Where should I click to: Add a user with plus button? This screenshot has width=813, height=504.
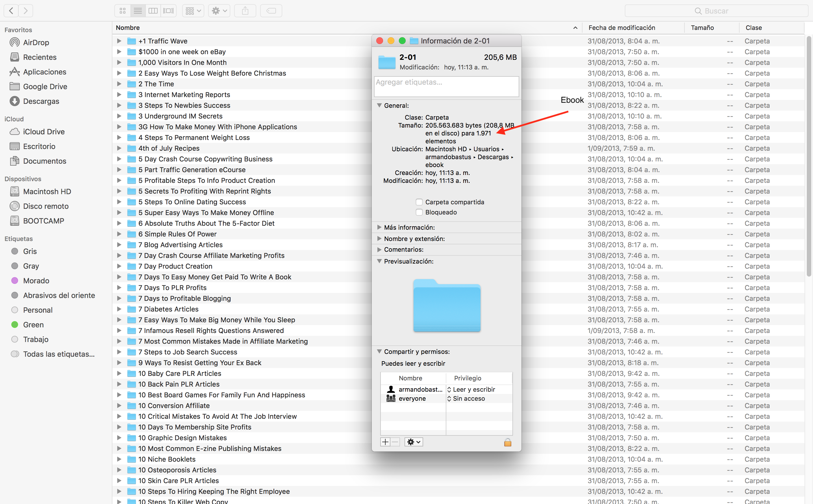tap(385, 442)
